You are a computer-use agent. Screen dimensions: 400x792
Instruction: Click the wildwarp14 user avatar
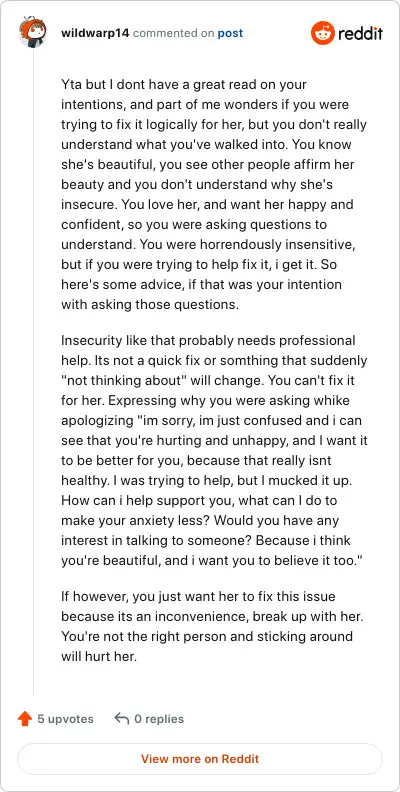(x=33, y=33)
